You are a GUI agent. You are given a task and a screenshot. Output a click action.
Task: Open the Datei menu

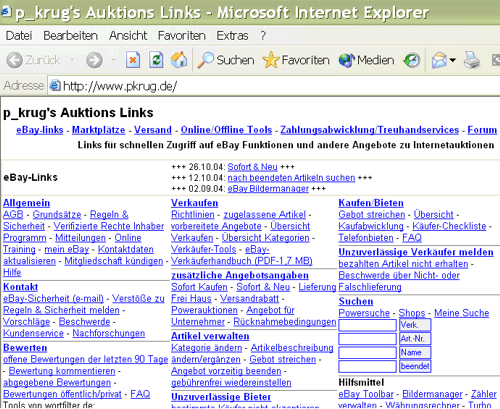(19, 35)
